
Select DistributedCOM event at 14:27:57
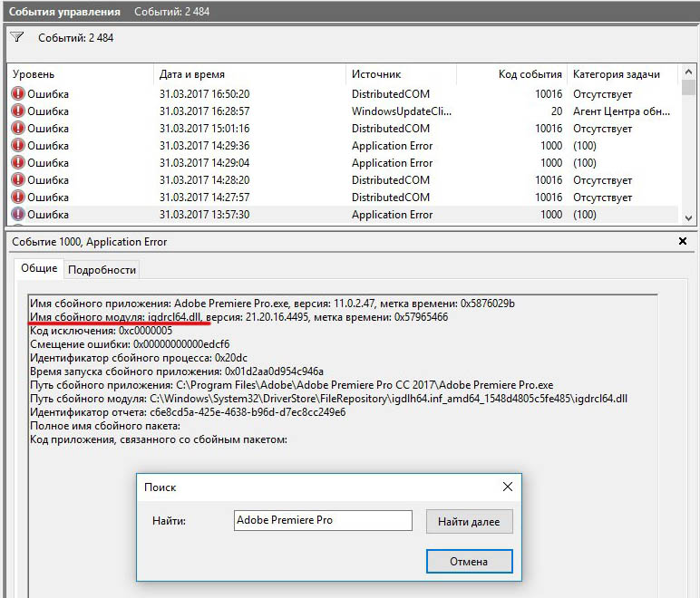point(343,198)
